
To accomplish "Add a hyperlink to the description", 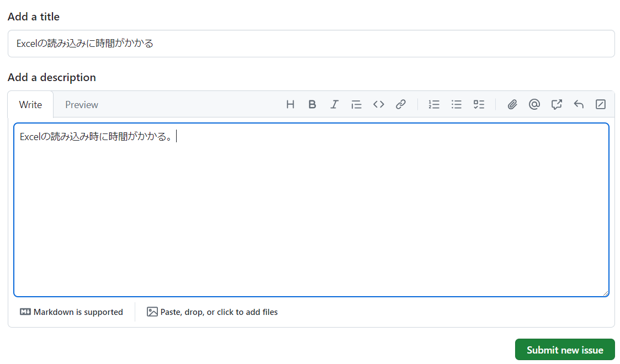I will click(x=401, y=104).
